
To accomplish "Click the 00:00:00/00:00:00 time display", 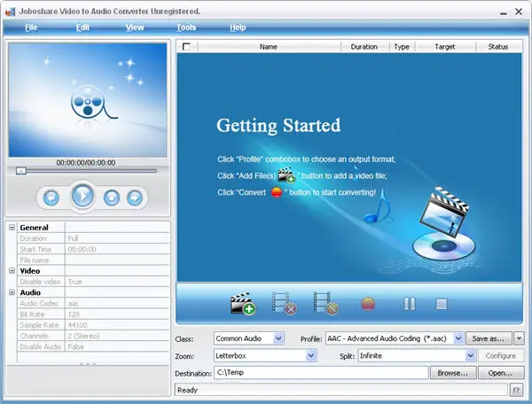I will (86, 163).
